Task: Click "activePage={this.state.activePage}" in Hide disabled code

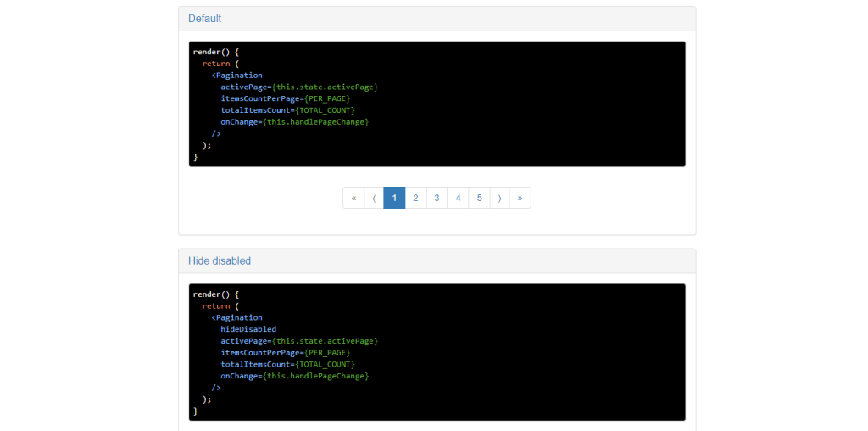Action: pos(299,341)
